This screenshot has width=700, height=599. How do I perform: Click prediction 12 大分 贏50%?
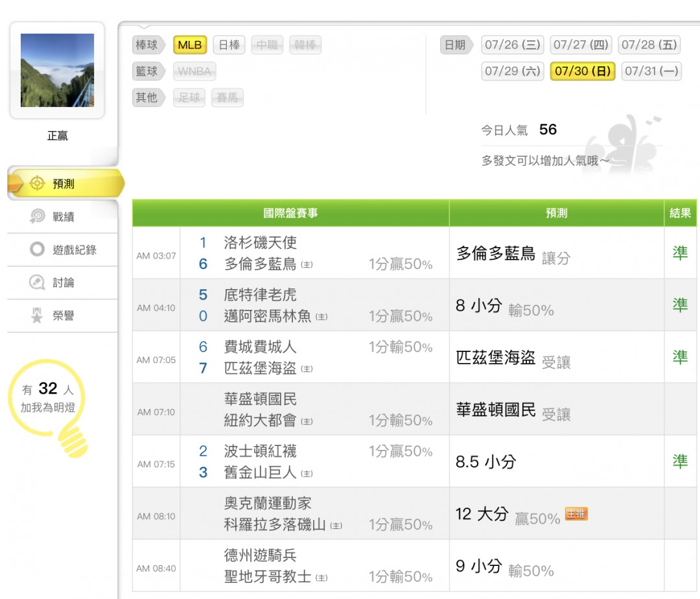(x=508, y=515)
